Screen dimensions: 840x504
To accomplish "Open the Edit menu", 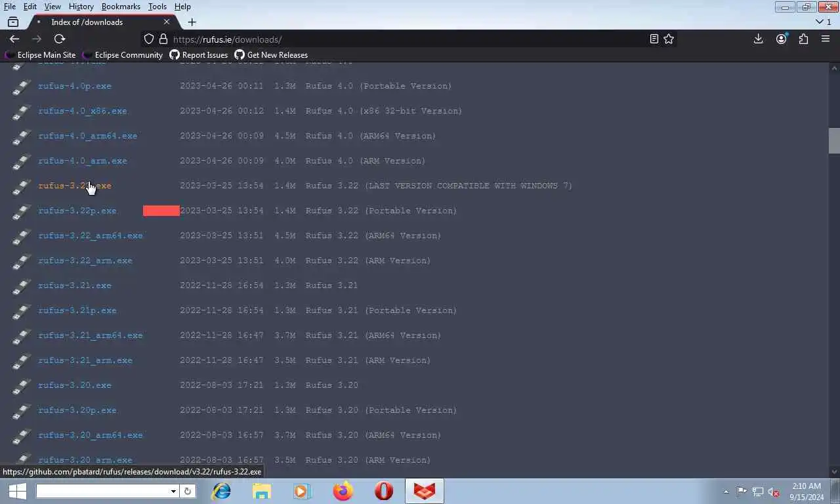I will point(30,7).
